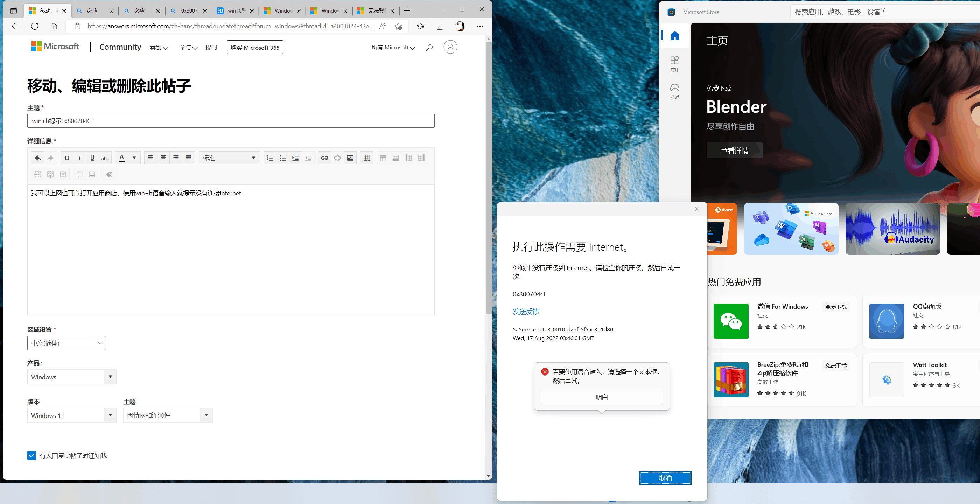This screenshot has width=980, height=504.
Task: Click 查看详情 on the Blender banner
Action: (x=734, y=150)
